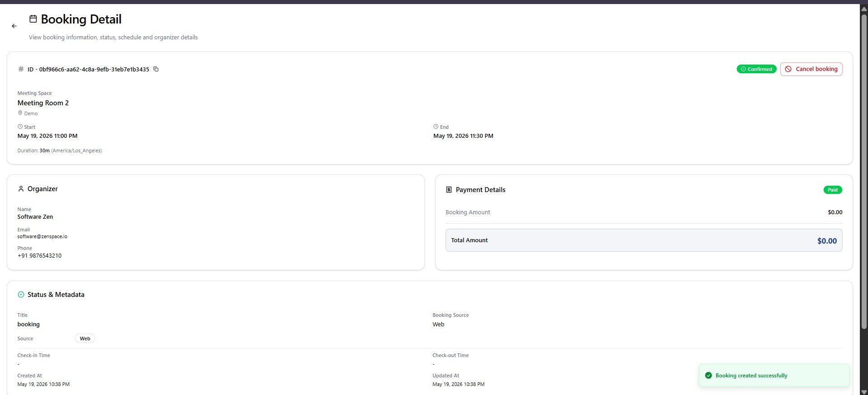Click the end time May 19, 2026 11:30 PM
The height and width of the screenshot is (395, 868).
click(463, 136)
